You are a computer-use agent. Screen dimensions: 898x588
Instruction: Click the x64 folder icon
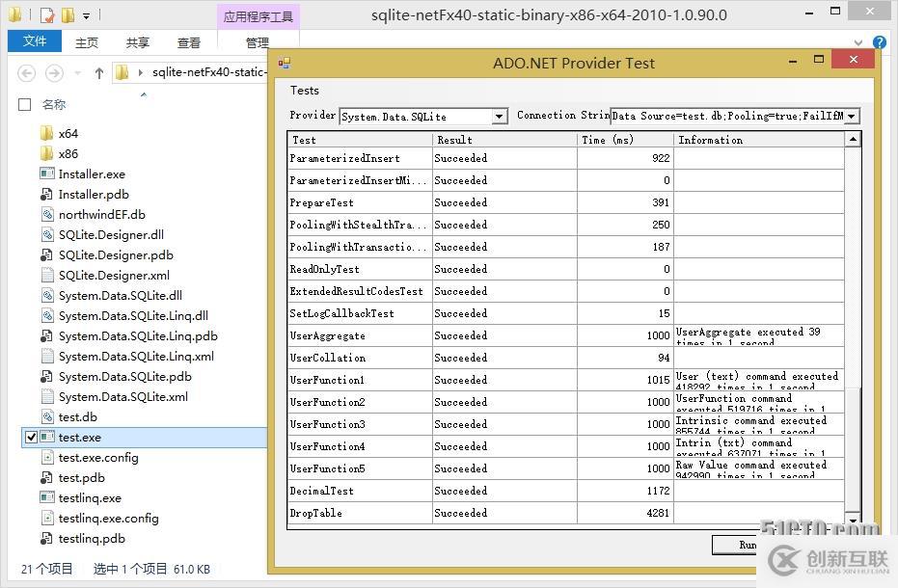(46, 133)
